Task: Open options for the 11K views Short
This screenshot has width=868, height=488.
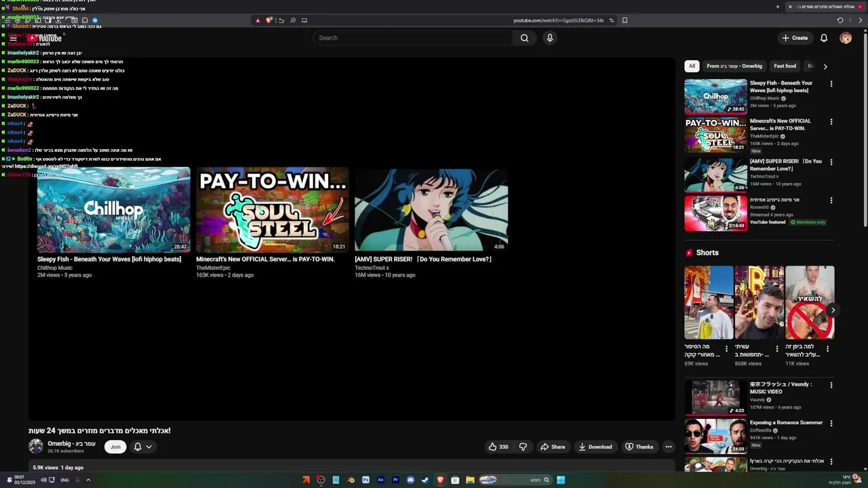Action: 827,349
